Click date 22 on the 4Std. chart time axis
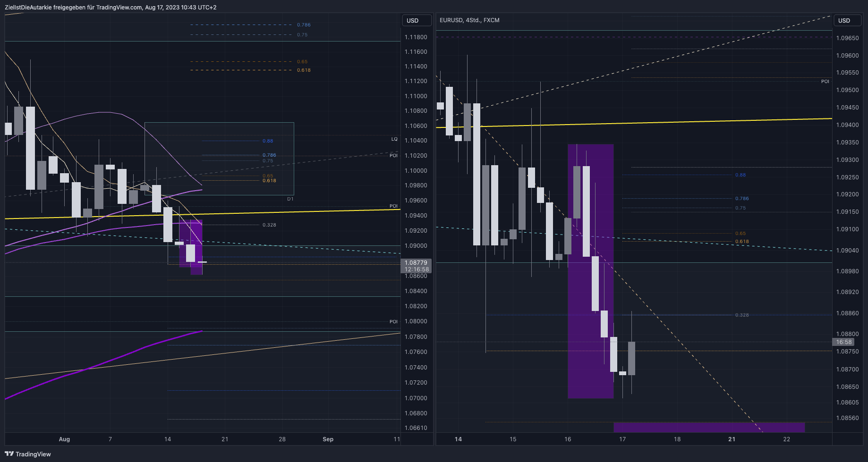This screenshot has height=462, width=868. tap(786, 439)
